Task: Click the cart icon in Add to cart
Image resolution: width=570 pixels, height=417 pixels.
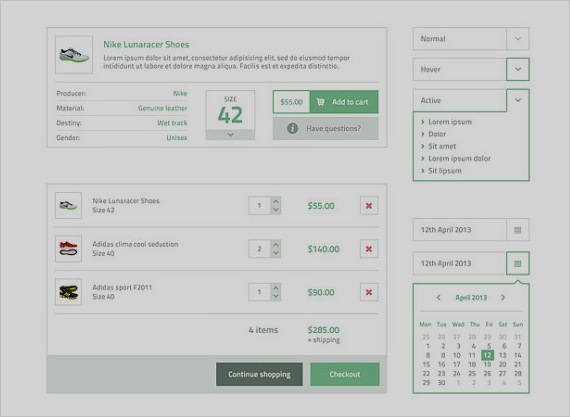Action: click(320, 102)
